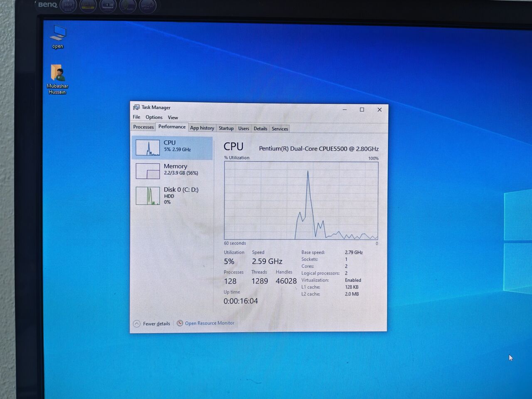Image resolution: width=532 pixels, height=399 pixels.
Task: Click the CPU heading in details pane
Action: [x=234, y=146]
